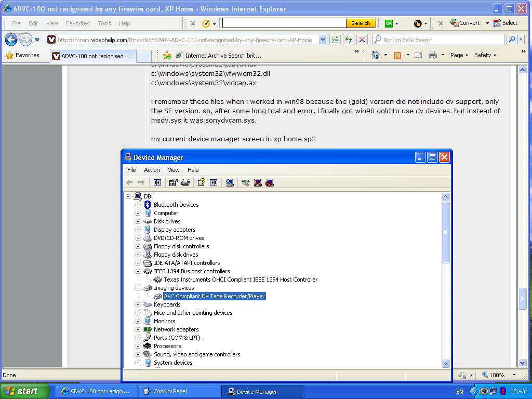
Task: Click Print icon in IE command bar
Action: 433,55
